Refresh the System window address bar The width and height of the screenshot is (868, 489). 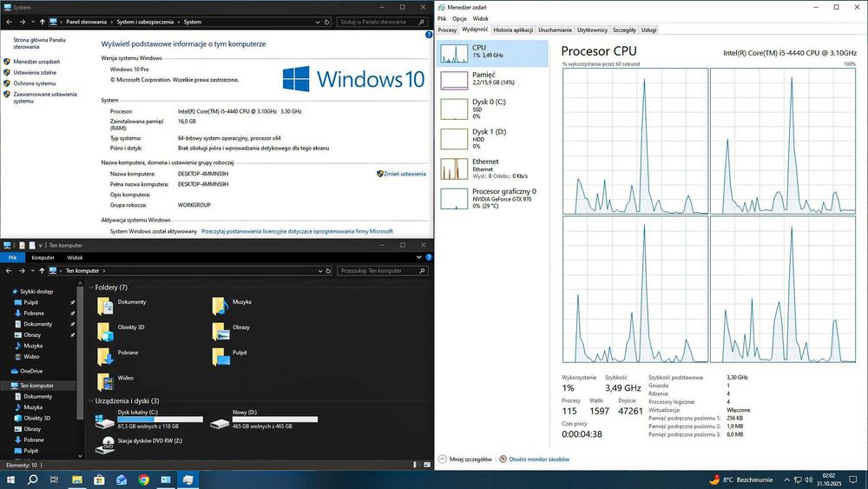pos(327,23)
